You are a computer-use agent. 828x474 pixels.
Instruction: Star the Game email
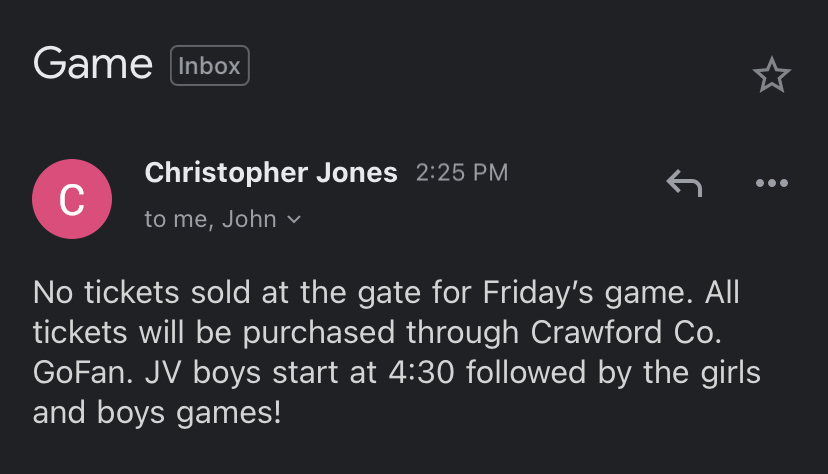[771, 74]
